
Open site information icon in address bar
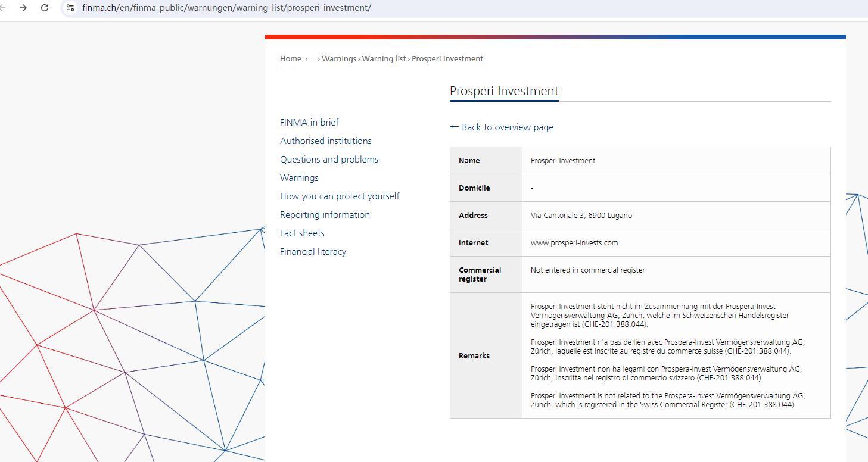tap(70, 8)
